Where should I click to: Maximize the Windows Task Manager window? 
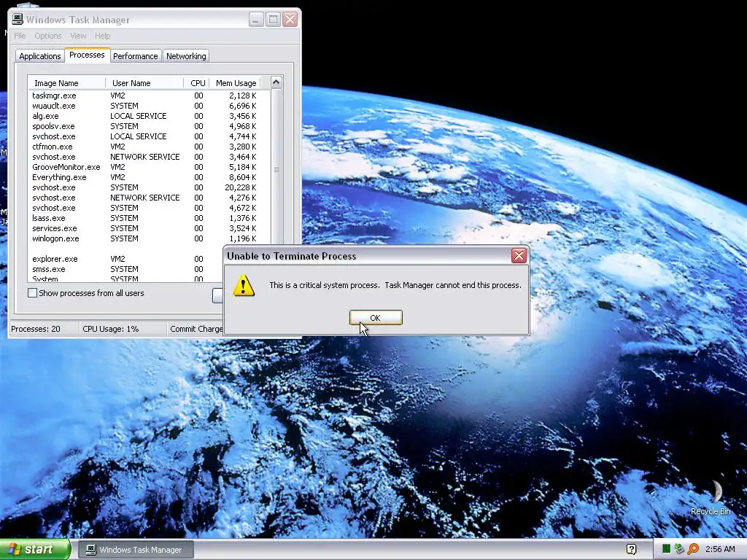[273, 20]
